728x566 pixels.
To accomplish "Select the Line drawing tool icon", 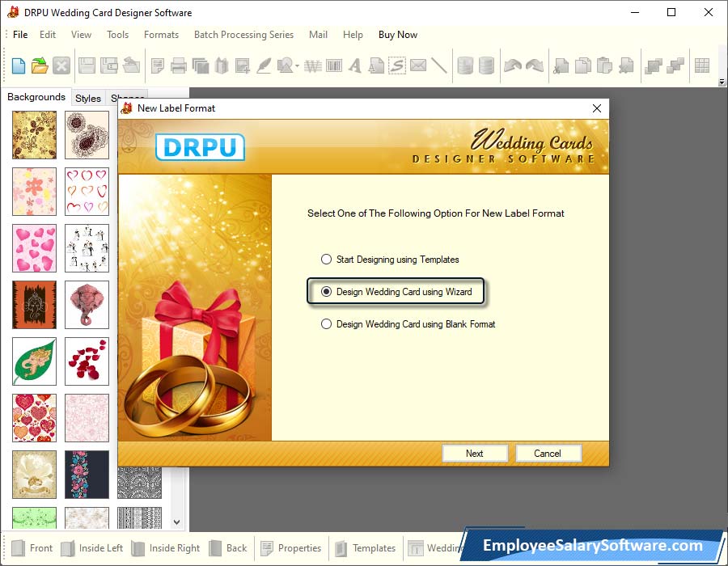I will 438,65.
